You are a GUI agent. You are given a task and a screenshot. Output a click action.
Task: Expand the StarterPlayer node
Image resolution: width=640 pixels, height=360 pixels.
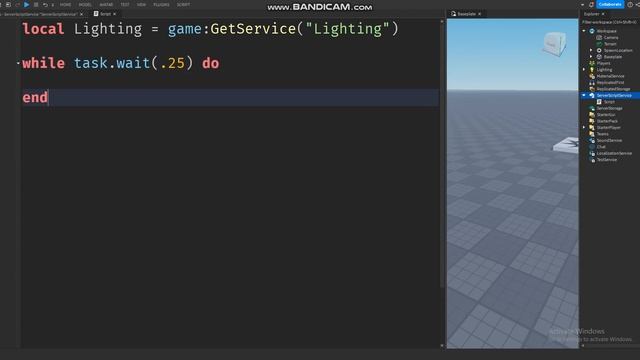pos(584,128)
